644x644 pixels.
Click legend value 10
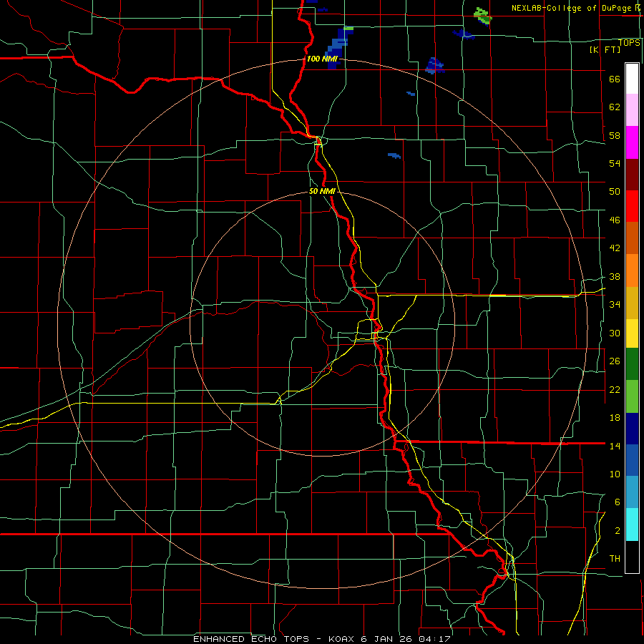(x=615, y=474)
